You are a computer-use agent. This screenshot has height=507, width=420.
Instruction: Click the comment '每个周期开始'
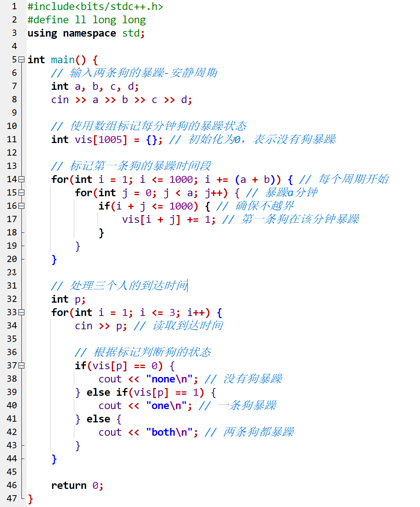[344, 179]
